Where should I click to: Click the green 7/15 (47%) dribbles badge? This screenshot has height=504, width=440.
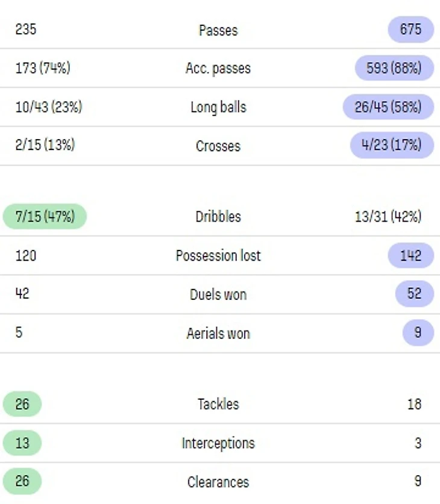(45, 217)
